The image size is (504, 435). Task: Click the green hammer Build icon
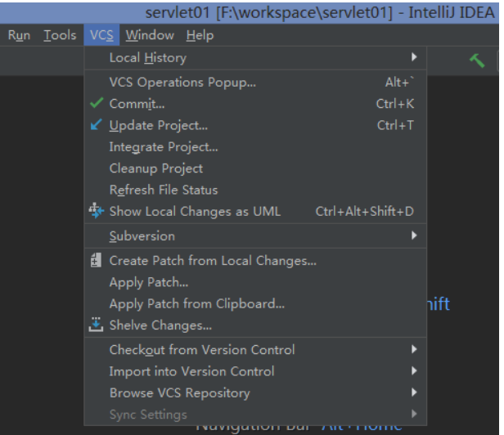click(477, 61)
